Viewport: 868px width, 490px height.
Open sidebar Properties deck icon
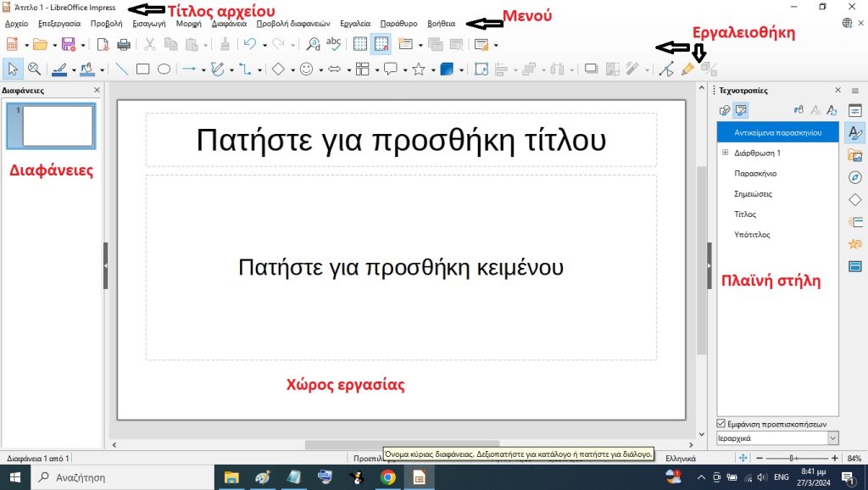point(855,111)
